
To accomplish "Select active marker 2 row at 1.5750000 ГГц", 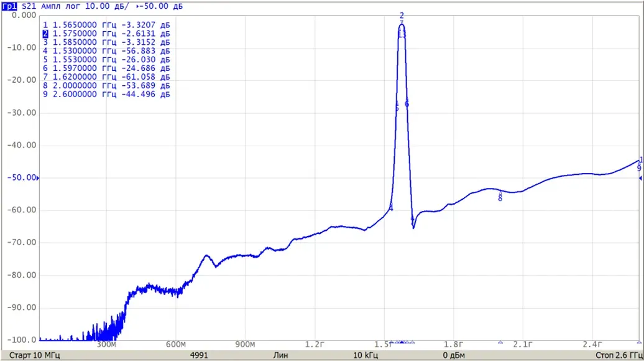I will [x=106, y=34].
